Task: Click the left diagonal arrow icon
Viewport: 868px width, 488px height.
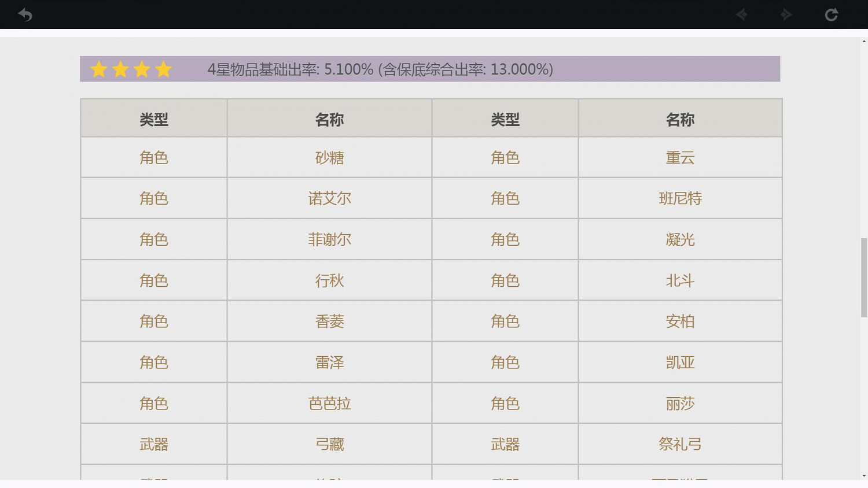Action: pos(742,14)
